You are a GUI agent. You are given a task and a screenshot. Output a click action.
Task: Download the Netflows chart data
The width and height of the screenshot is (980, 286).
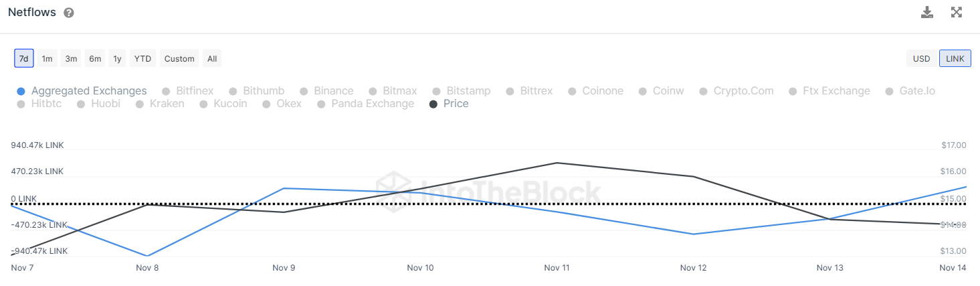click(927, 12)
